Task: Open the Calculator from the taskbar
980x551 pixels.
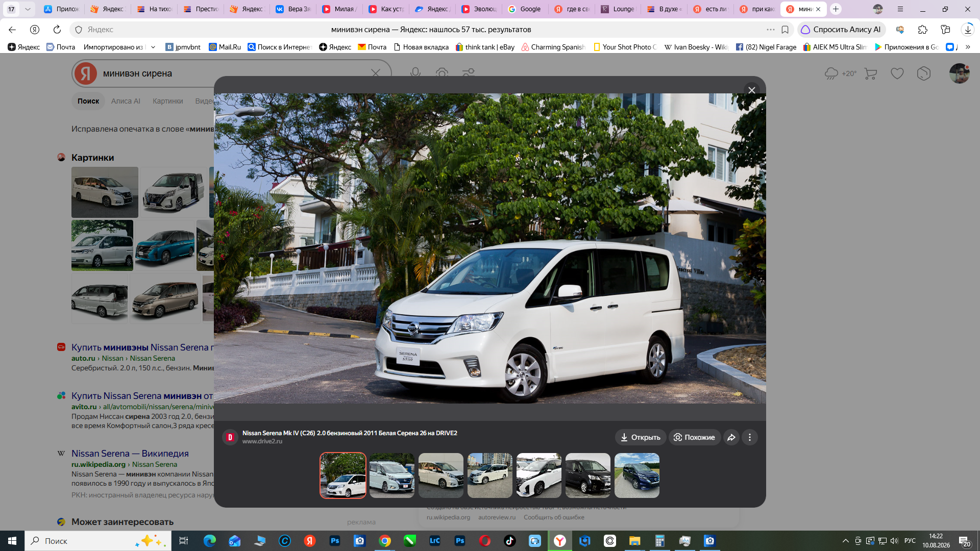Action: click(659, 541)
